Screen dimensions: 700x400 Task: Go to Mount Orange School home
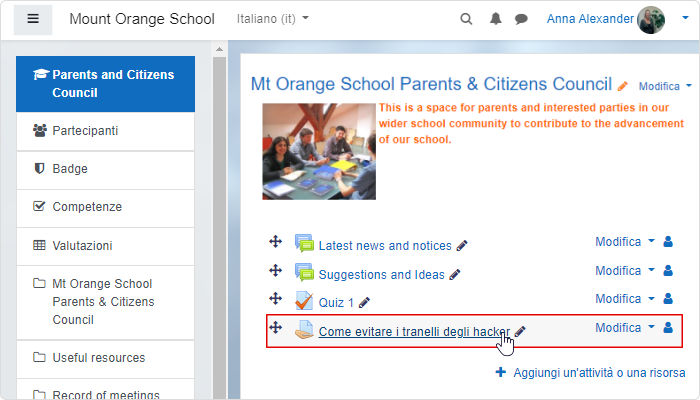142,19
